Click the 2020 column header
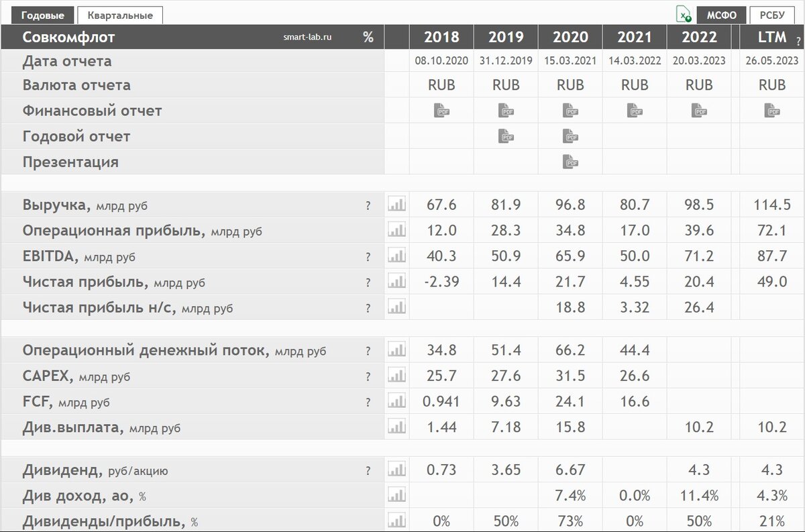This screenshot has width=805, height=532. (570, 37)
